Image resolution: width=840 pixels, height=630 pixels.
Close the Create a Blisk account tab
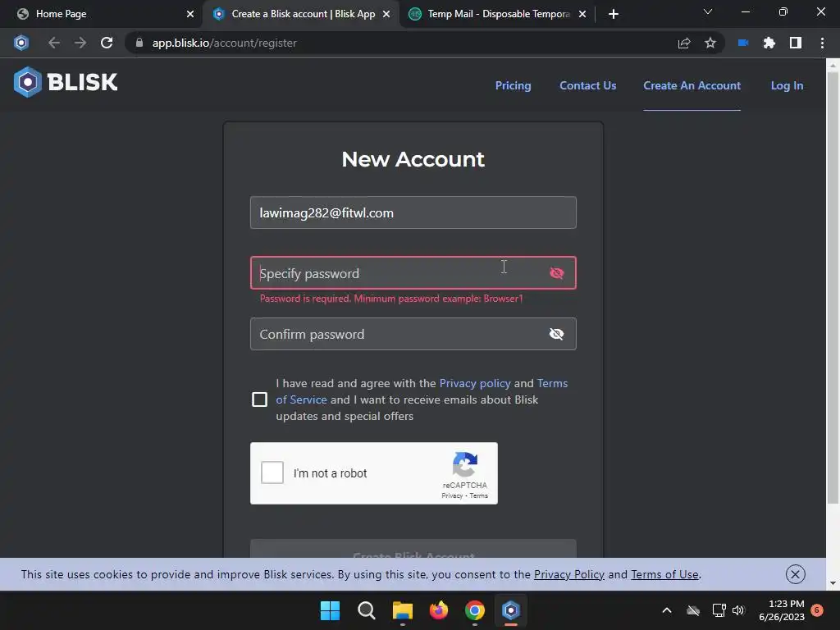386,14
